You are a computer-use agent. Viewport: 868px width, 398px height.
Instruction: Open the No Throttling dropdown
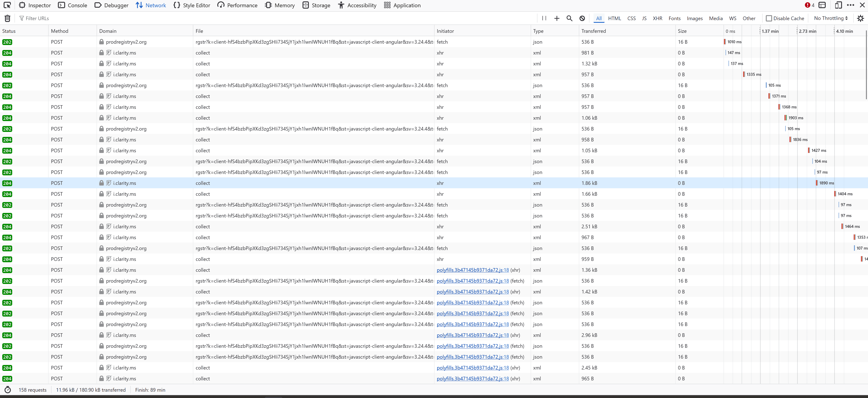click(831, 18)
